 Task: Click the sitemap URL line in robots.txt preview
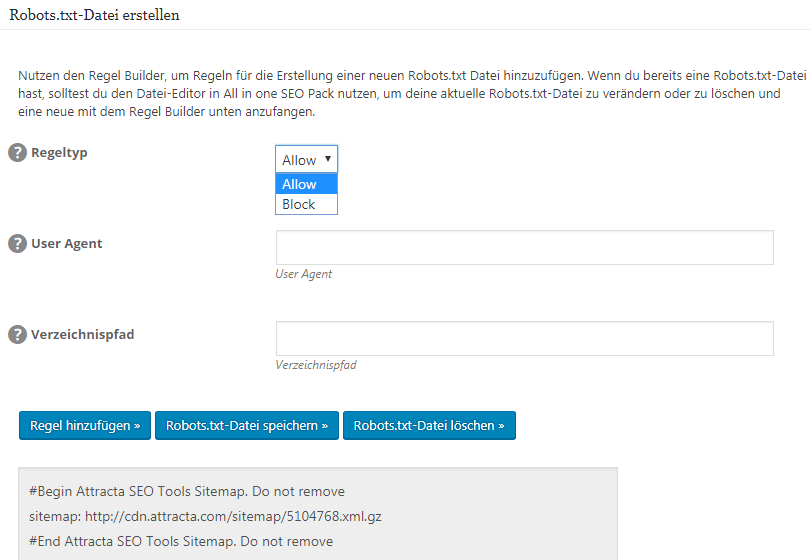coord(205,517)
